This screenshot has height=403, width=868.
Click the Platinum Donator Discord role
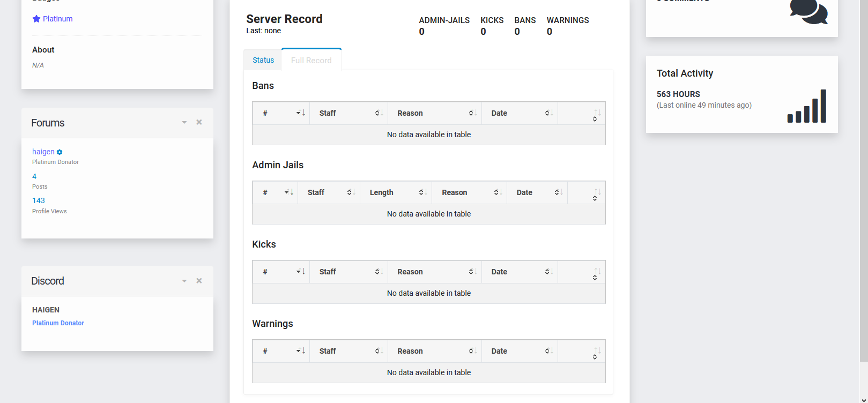[x=58, y=323]
